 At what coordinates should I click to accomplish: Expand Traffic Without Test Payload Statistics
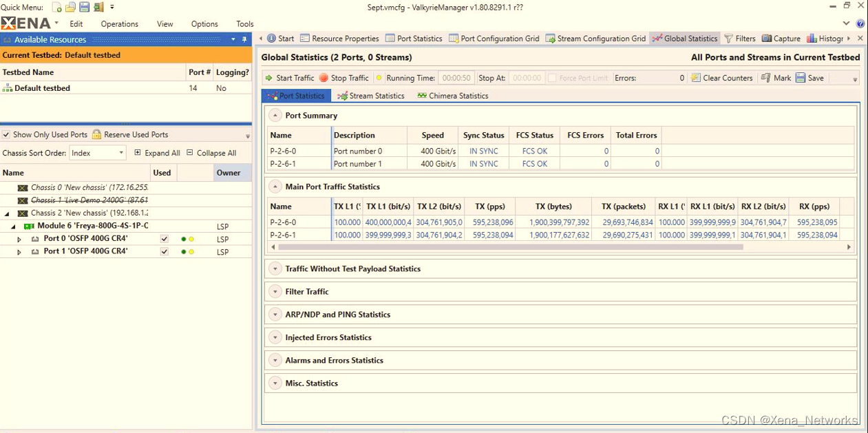pyautogui.click(x=275, y=268)
